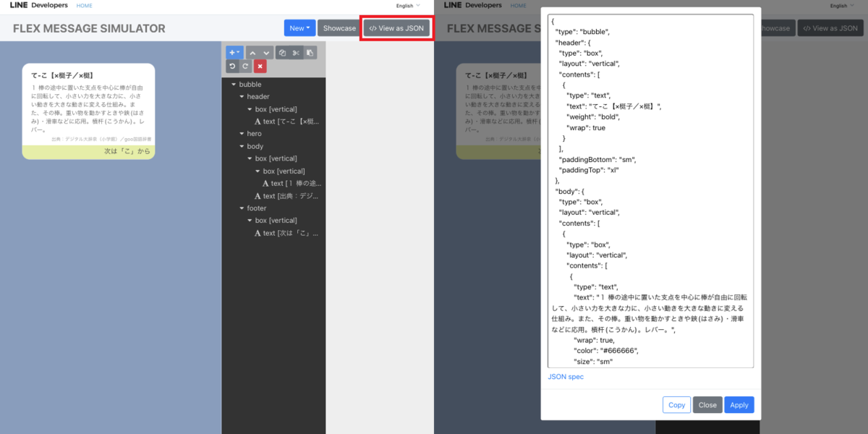Close the JSON dialog

point(708,405)
